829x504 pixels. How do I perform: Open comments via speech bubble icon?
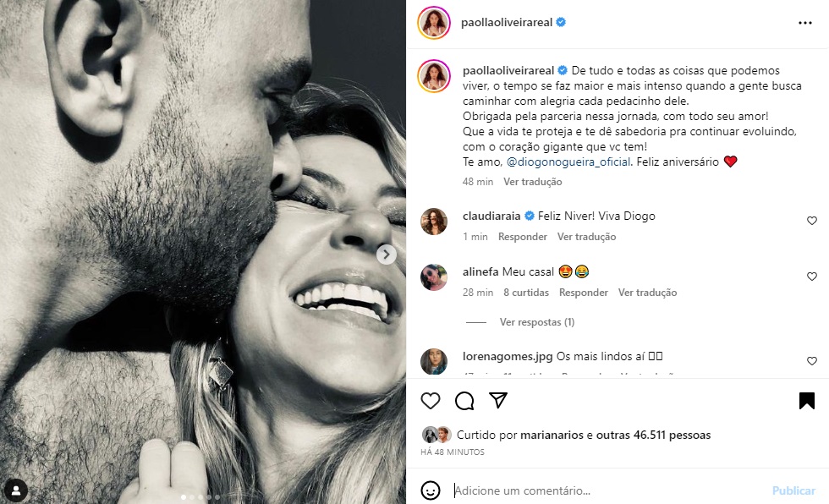pyautogui.click(x=464, y=401)
